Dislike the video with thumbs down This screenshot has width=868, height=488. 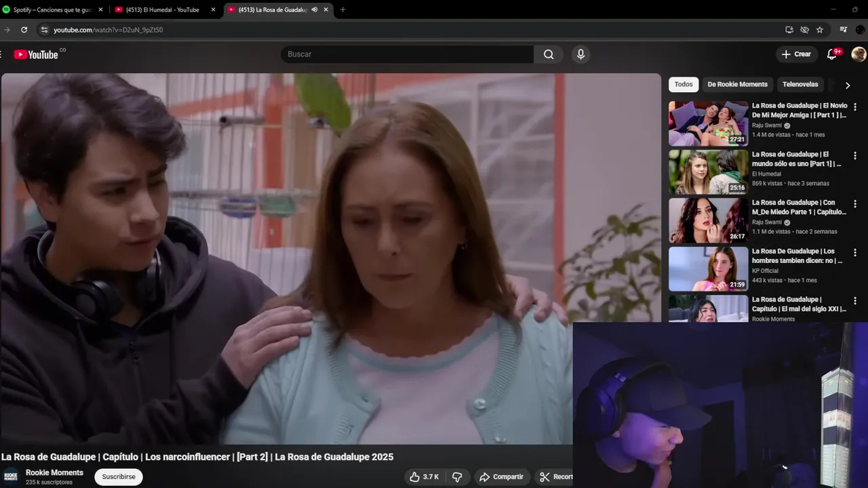pos(457,477)
